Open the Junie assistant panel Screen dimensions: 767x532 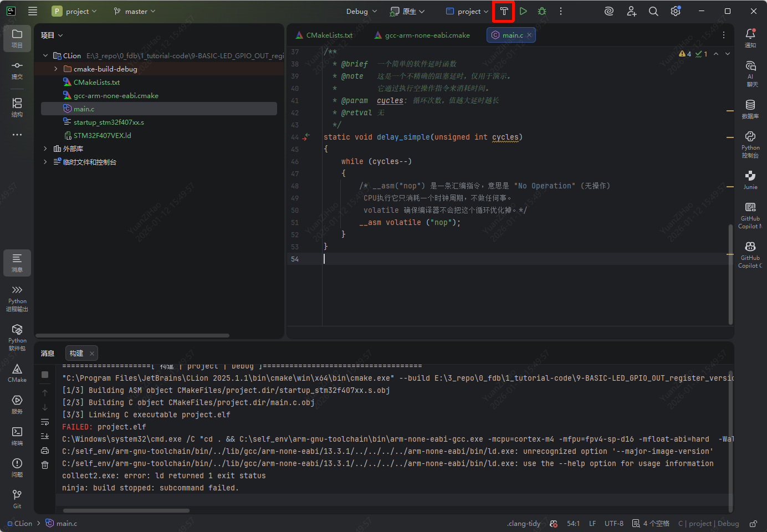[750, 180]
